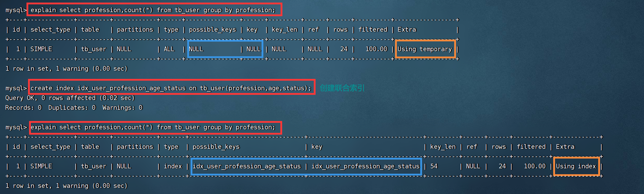Click the "Using index" Extra value
The width and height of the screenshot is (644, 194).
pos(576,166)
